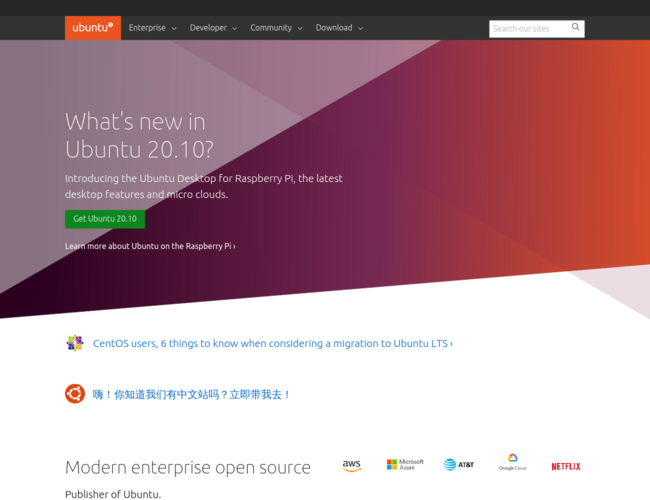The height and width of the screenshot is (500, 650).
Task: Click the orange Ubuntu circle icon
Action: tap(75, 393)
